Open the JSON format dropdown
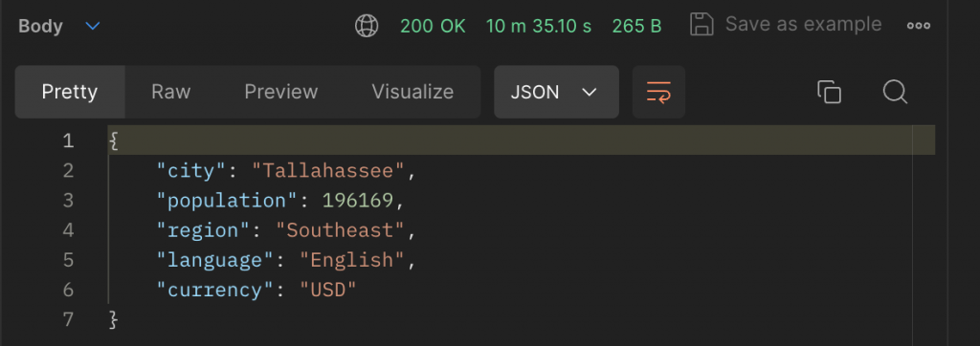The width and height of the screenshot is (980, 346). point(556,92)
